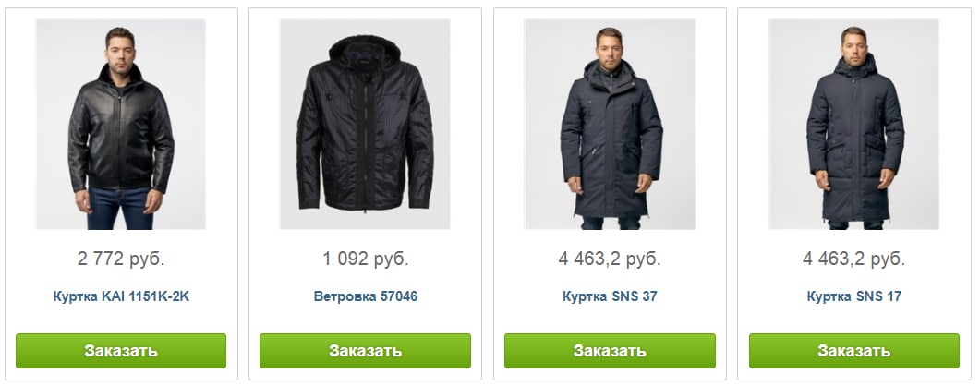This screenshot has height=386, width=980.
Task: Click the windbreaker's hood in the photo
Action: [x=364, y=51]
